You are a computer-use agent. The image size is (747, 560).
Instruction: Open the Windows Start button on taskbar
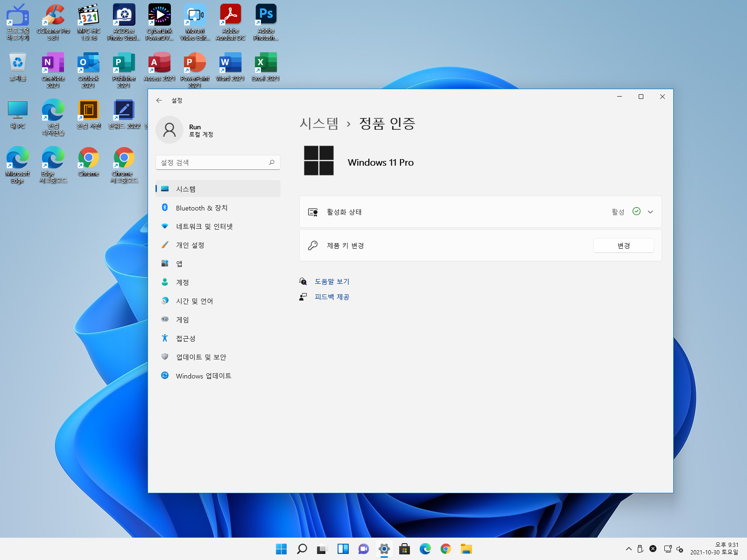282,549
